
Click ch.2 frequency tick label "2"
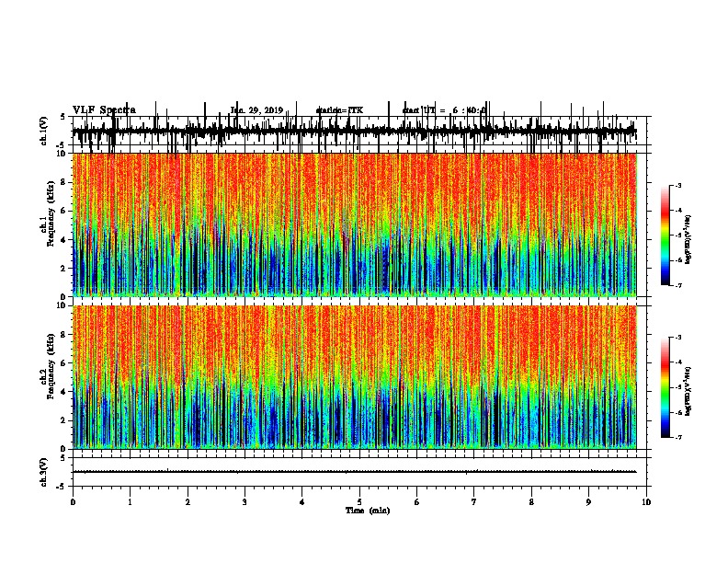[x=63, y=420]
